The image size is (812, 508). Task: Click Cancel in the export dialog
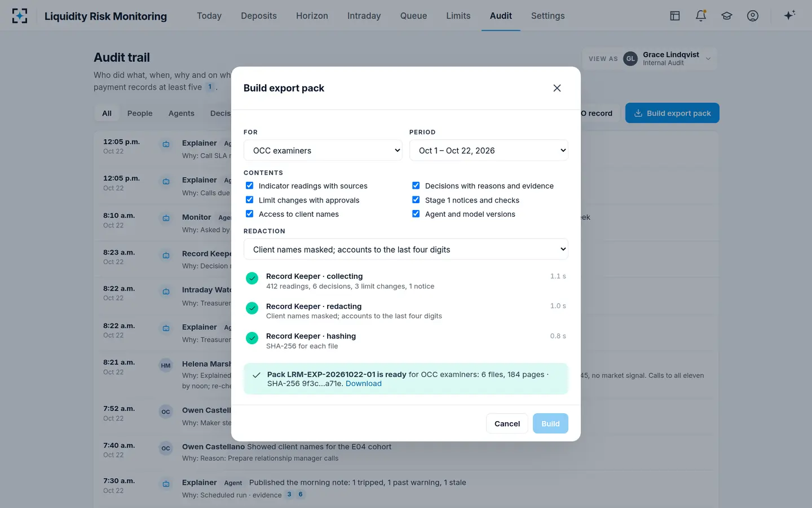coord(507,423)
